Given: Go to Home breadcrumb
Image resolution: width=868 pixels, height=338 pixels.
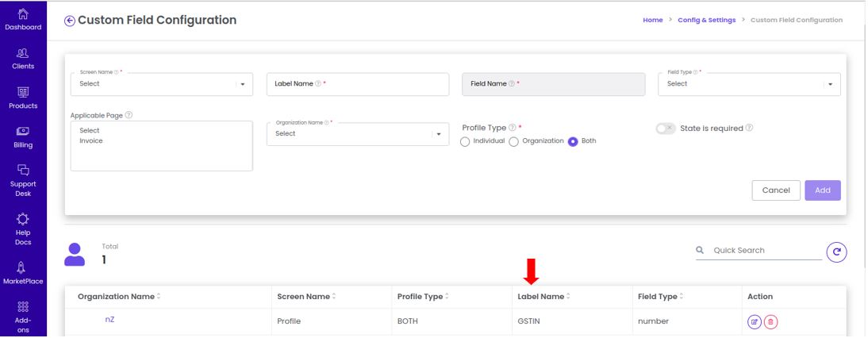Looking at the screenshot, I should 653,20.
